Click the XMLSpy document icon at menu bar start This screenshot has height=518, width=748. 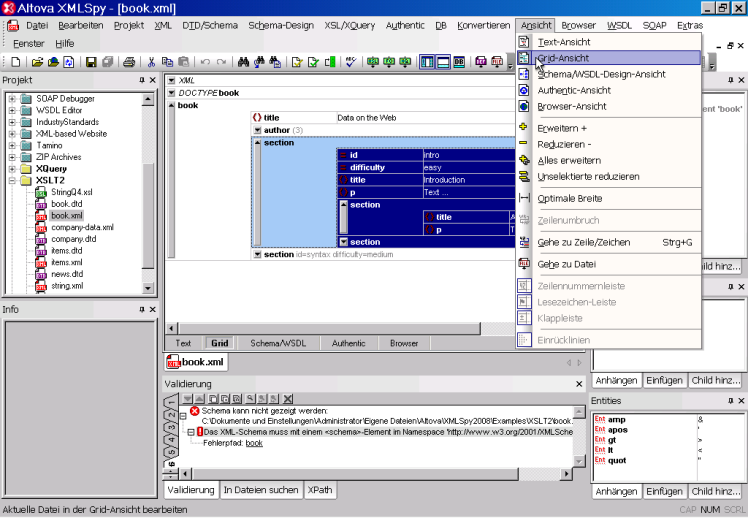(x=13, y=25)
